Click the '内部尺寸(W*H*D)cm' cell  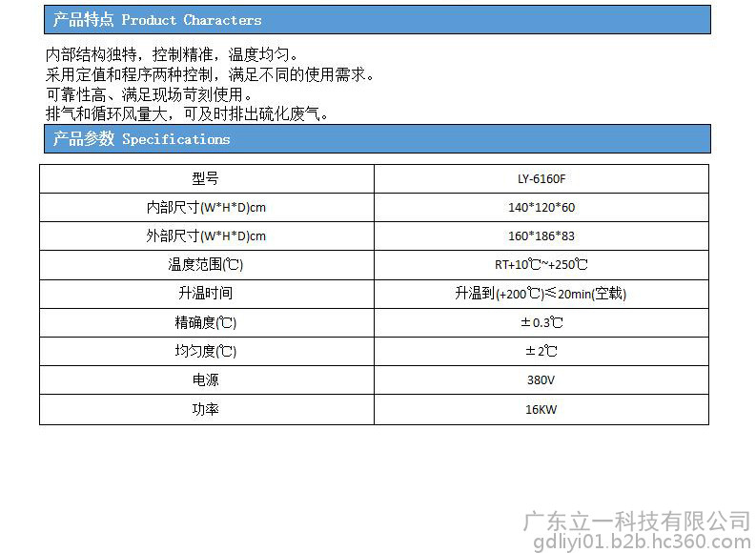(x=207, y=207)
